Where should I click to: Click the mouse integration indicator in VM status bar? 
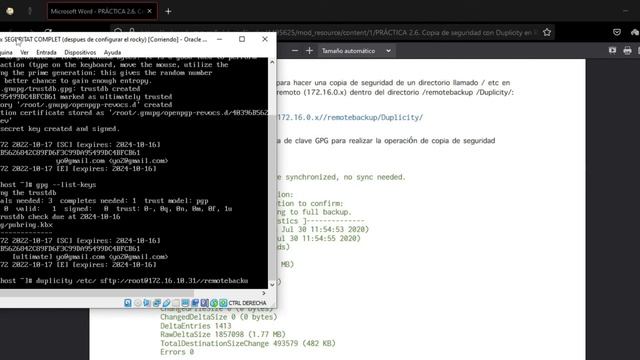tap(214, 303)
